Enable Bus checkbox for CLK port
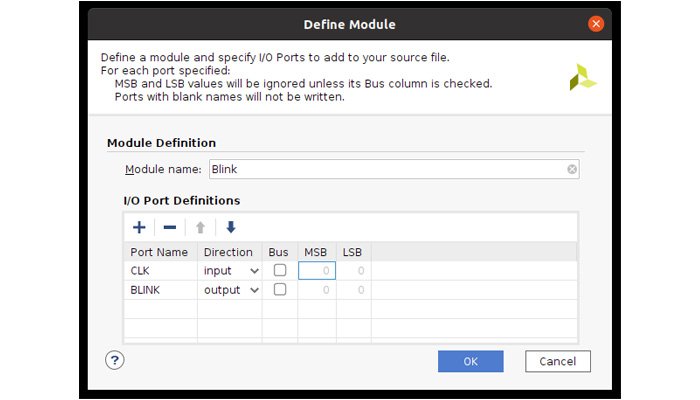This screenshot has width=700, height=400. 280,270
